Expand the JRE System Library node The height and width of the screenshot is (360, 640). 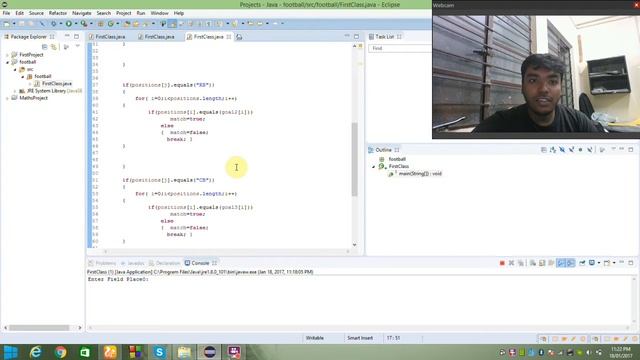pos(15,91)
